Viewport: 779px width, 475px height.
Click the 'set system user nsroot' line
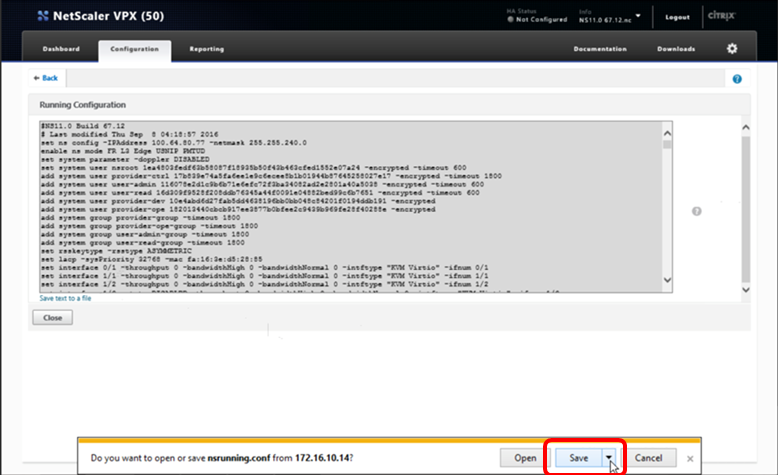[253, 168]
